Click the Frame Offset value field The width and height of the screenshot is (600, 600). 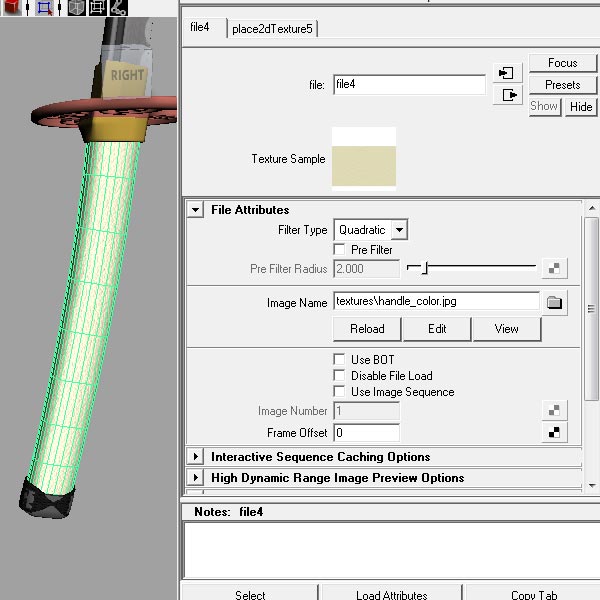pos(367,433)
